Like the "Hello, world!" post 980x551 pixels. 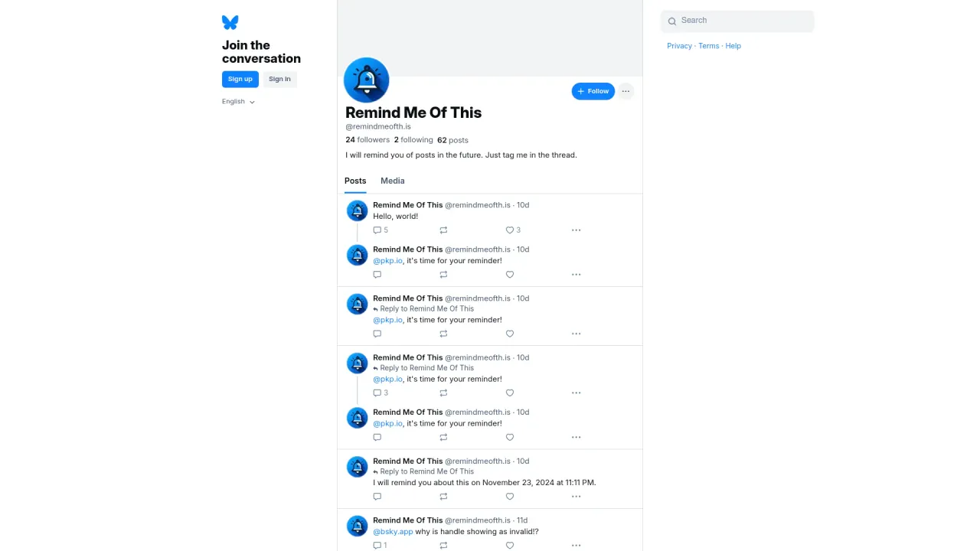[510, 230]
